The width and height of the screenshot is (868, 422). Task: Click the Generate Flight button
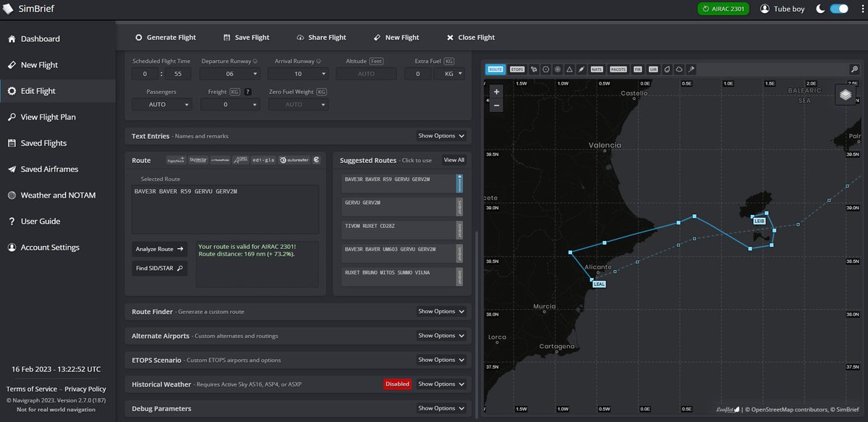click(x=166, y=37)
